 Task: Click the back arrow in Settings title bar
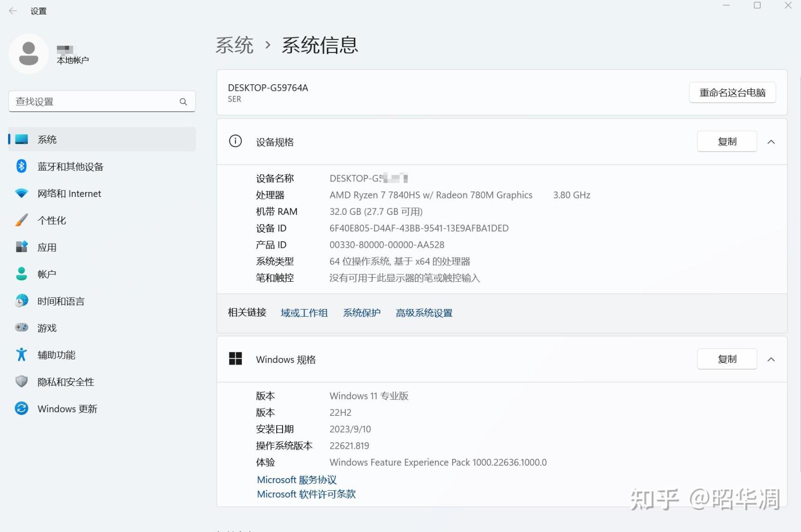(13, 11)
